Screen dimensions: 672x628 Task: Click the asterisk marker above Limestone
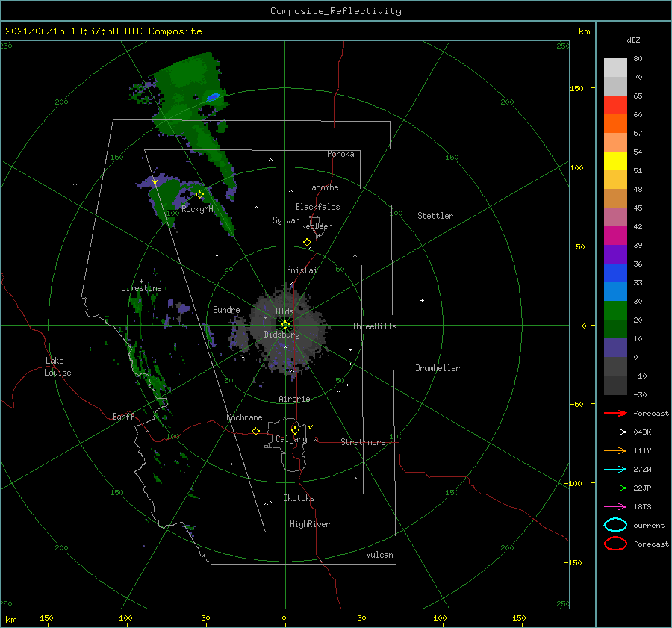141,282
